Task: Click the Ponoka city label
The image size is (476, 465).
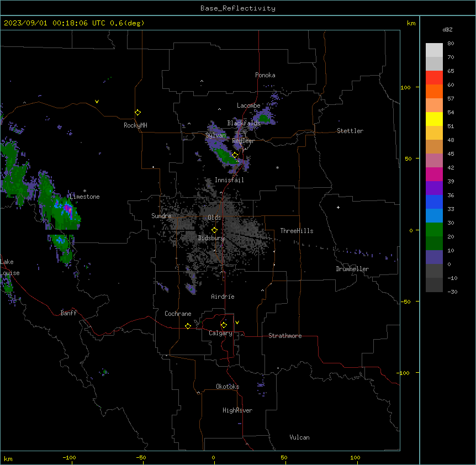Action: point(265,75)
